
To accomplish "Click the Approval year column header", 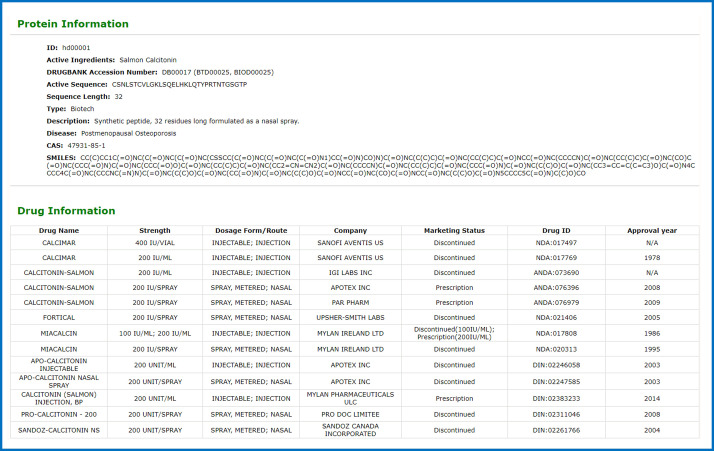I will point(651,230).
